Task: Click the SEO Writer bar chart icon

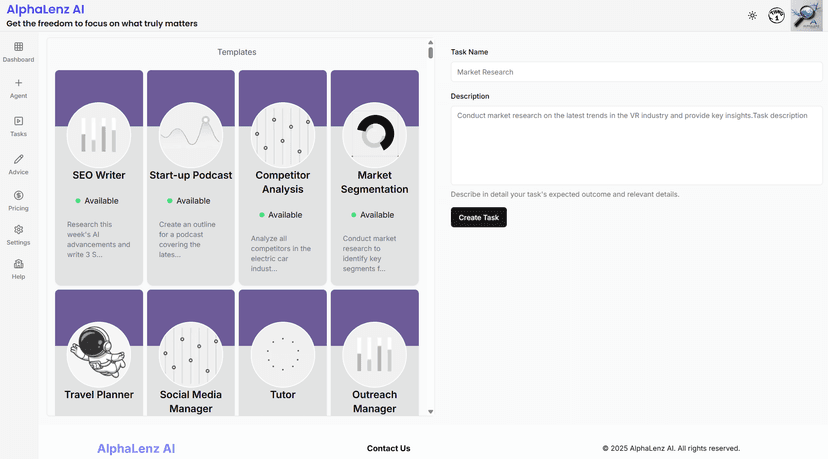Action: pos(99,134)
